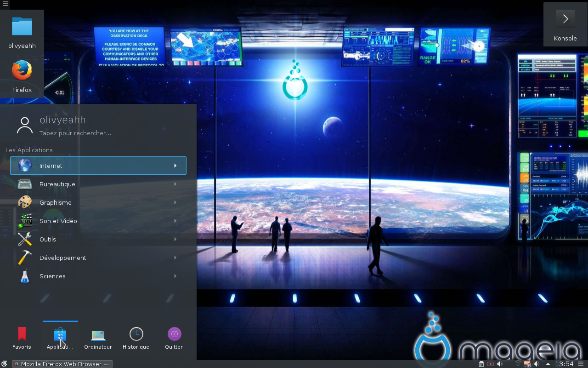Open the panel settings hamburger icon
The height and width of the screenshot is (368, 588).
coord(581,364)
